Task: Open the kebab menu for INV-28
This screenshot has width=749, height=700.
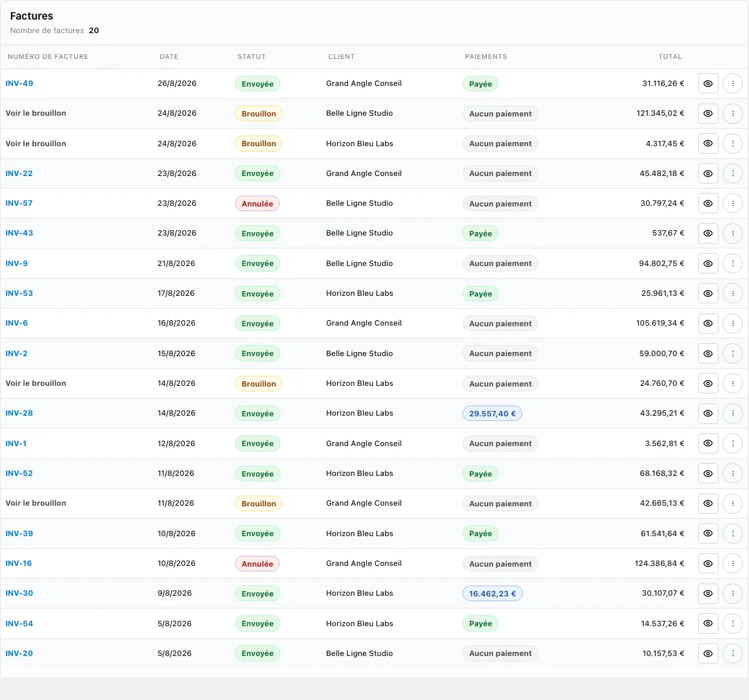Action: [733, 414]
